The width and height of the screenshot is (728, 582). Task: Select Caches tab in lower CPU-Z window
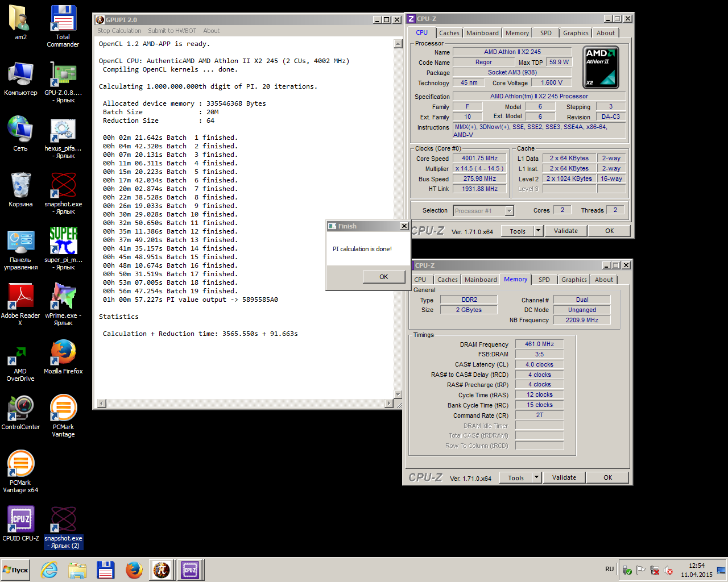448,280
